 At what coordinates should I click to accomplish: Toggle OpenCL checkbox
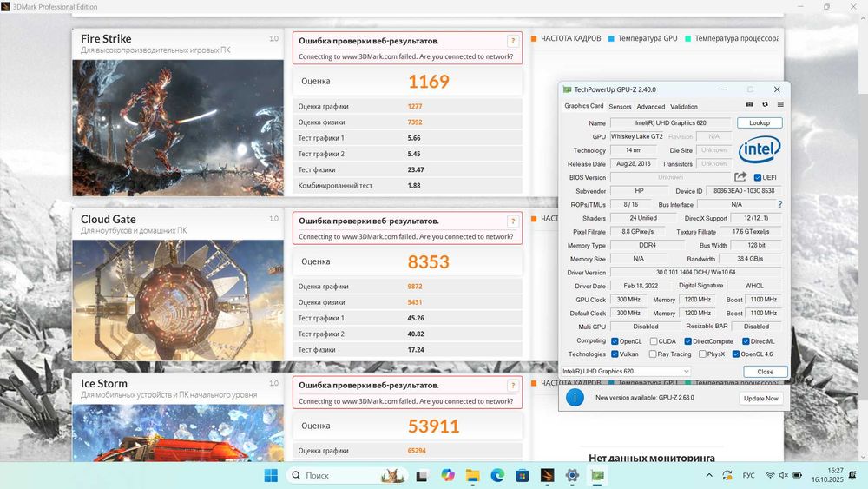click(615, 341)
